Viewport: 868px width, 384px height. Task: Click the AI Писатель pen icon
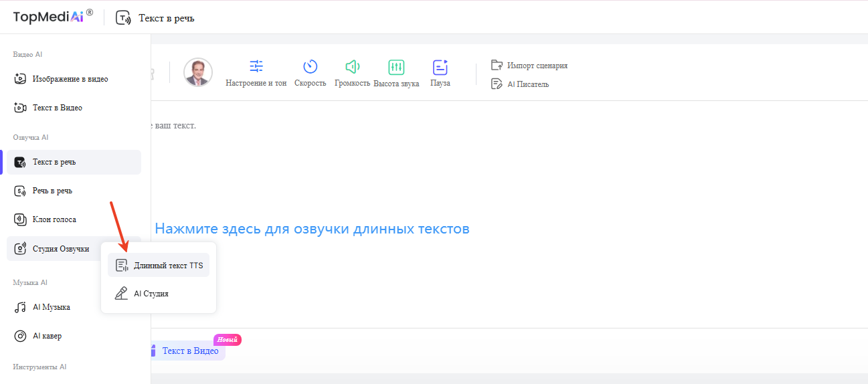[x=497, y=84]
